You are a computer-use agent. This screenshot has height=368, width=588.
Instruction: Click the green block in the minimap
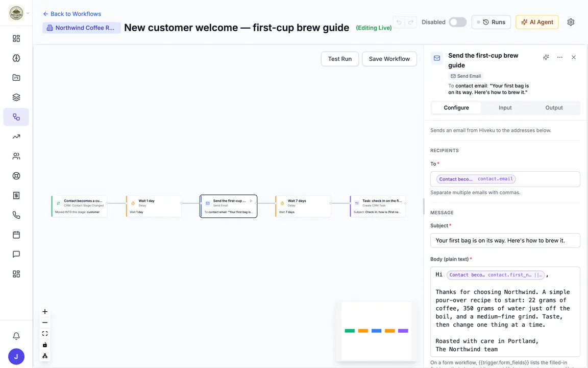[350, 331]
